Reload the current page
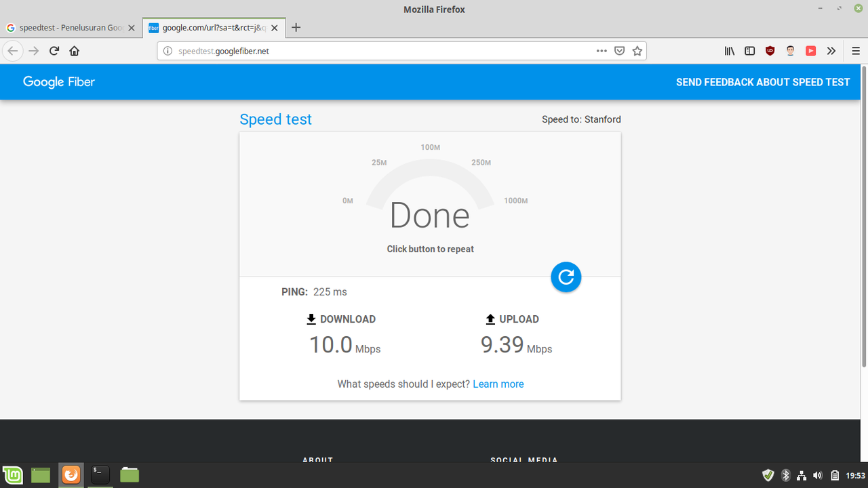The width and height of the screenshot is (868, 488). 54,51
